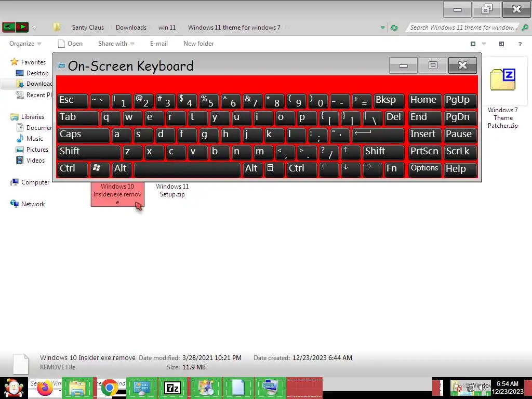532x399 pixels.
Task: Click the up arrow key
Action: click(x=351, y=152)
